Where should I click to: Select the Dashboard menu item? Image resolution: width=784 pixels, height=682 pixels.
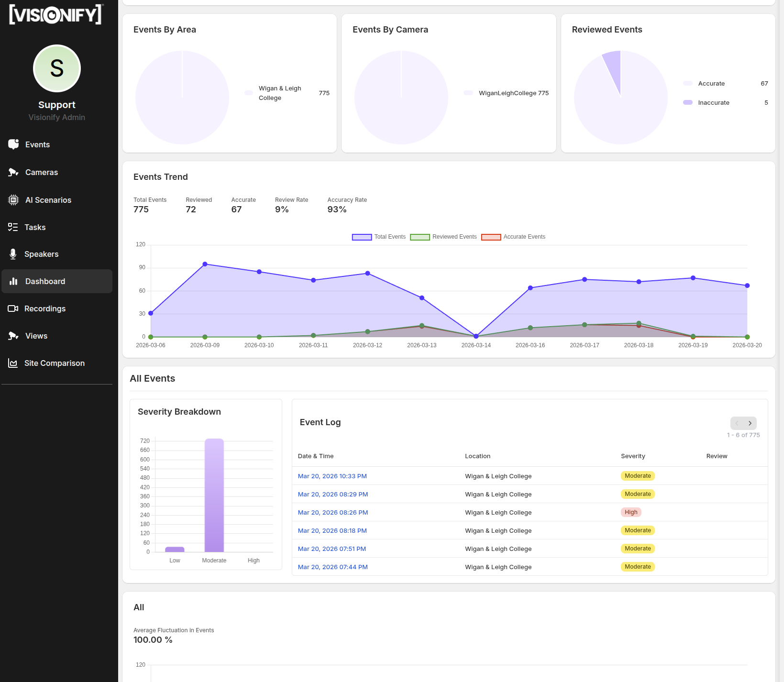57,281
